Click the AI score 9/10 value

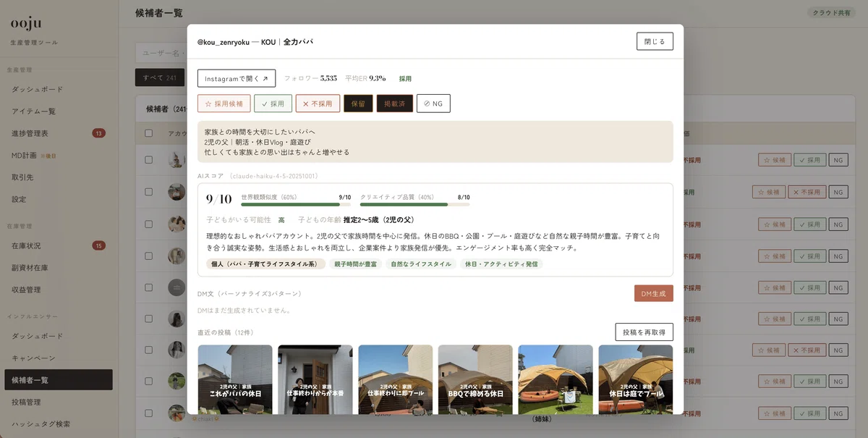pos(218,199)
